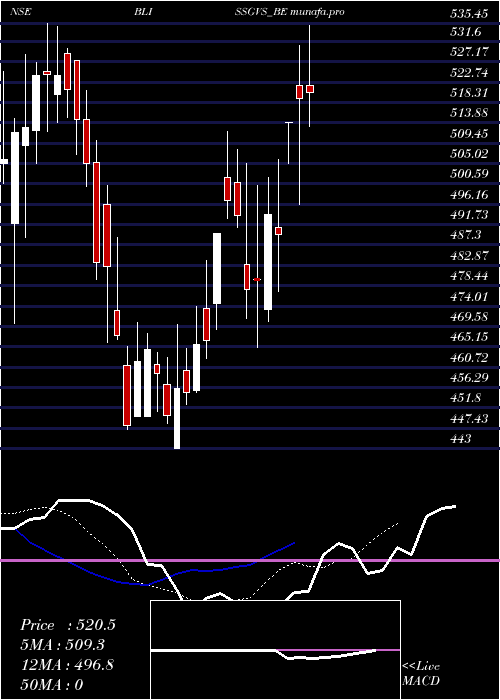Click the 518.31 price axis label
The height and width of the screenshot is (700, 500).
pyautogui.click(x=469, y=93)
